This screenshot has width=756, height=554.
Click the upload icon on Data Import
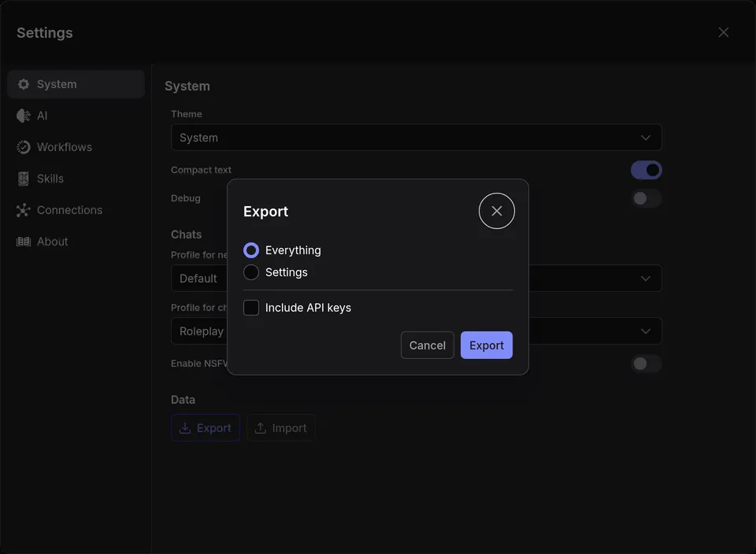(261, 428)
